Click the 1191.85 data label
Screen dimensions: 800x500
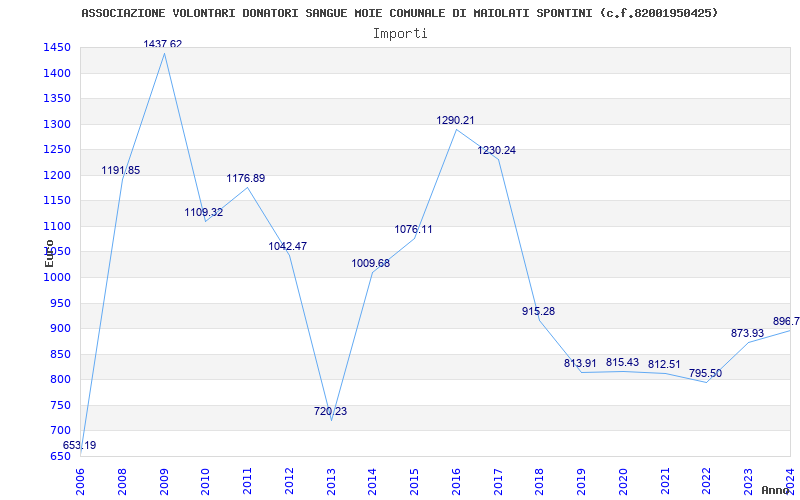[x=121, y=170]
